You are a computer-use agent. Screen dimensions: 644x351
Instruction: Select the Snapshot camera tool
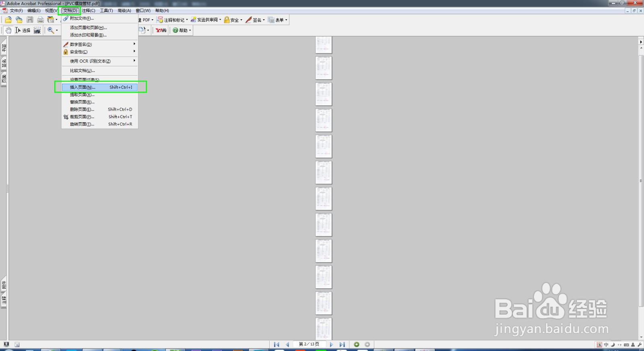[x=37, y=30]
